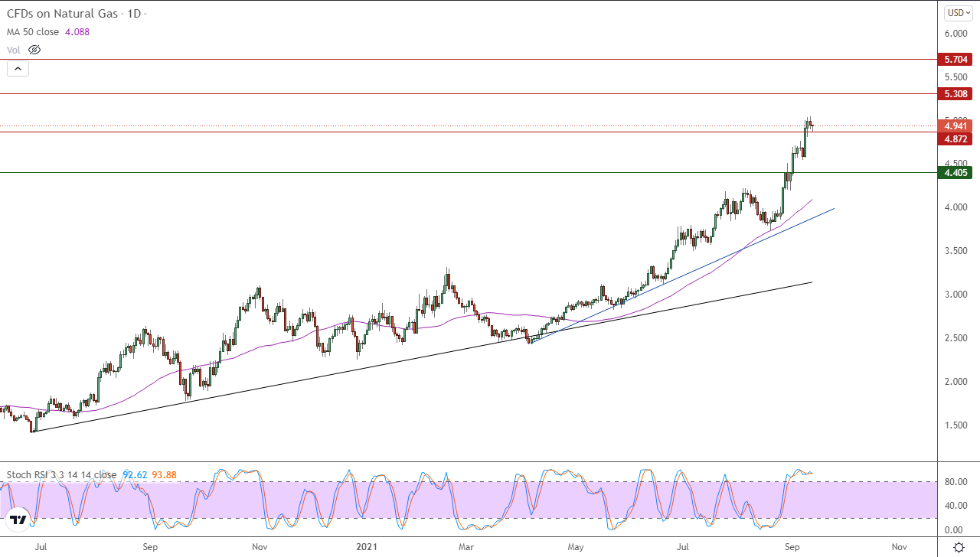The height and width of the screenshot is (557, 980).
Task: Click the May label on the time axis
Action: pos(576,547)
